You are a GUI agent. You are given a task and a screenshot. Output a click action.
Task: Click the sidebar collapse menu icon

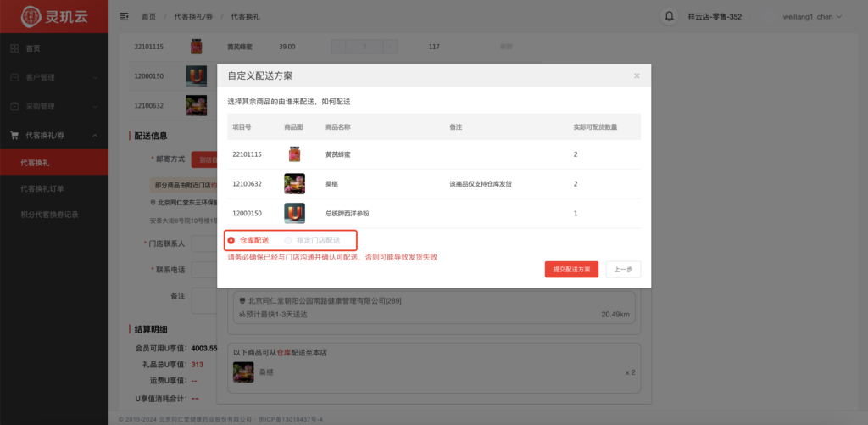[x=124, y=17]
